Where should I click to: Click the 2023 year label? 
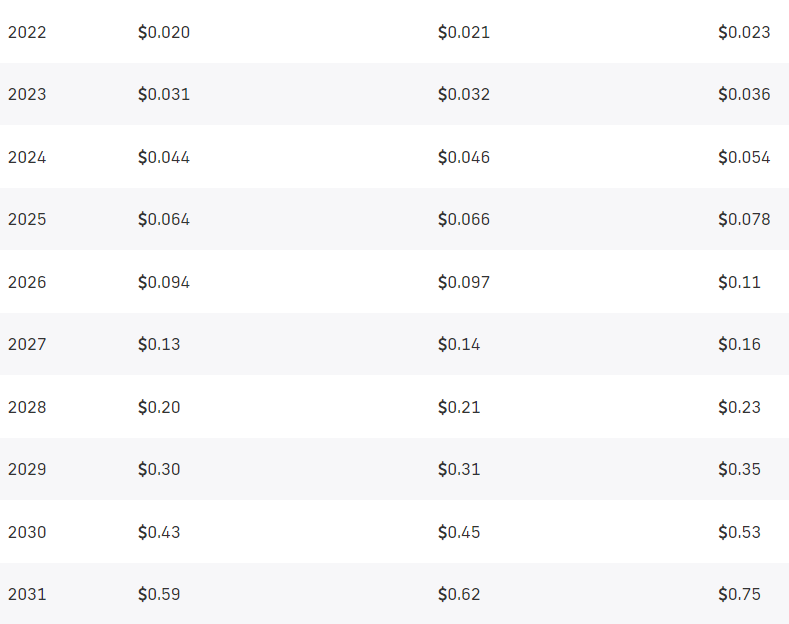(27, 94)
